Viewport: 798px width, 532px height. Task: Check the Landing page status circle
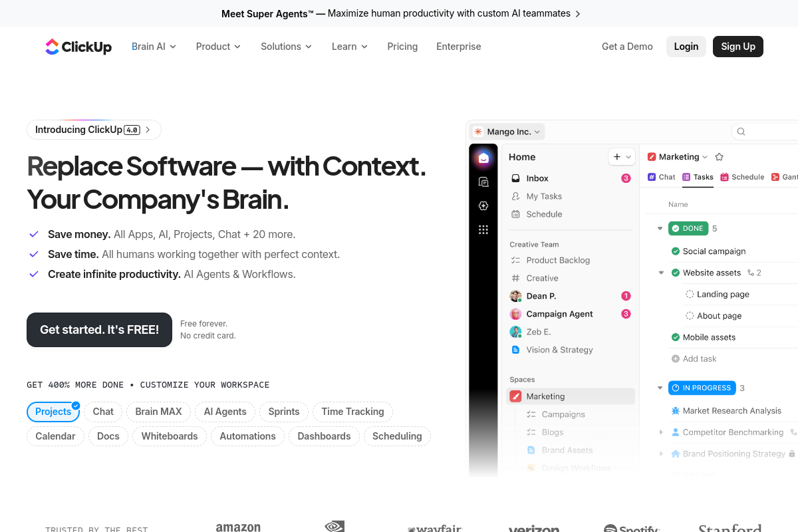[x=690, y=294]
